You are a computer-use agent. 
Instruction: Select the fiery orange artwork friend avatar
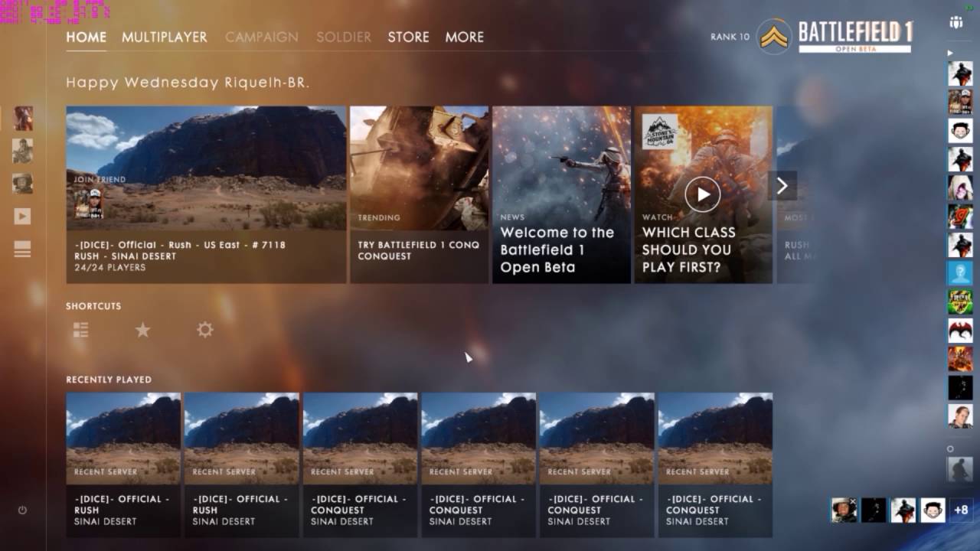point(960,359)
